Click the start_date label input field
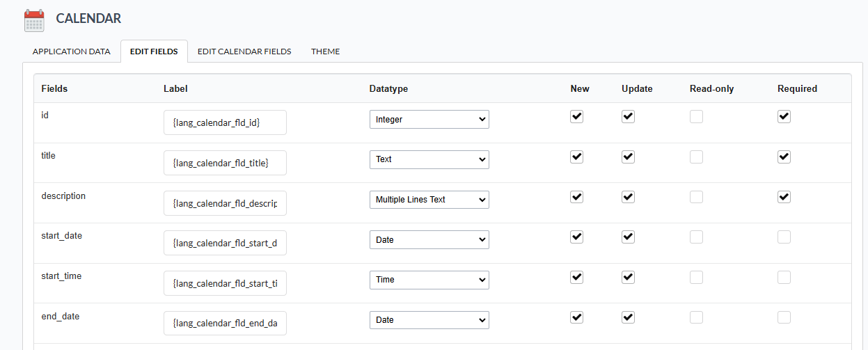This screenshot has height=350, width=868. pos(225,243)
